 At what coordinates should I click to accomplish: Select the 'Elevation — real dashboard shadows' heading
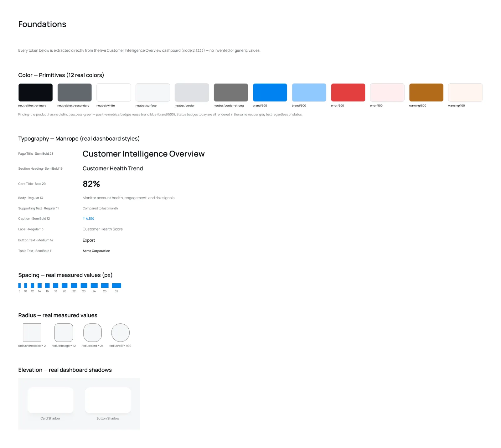65,370
